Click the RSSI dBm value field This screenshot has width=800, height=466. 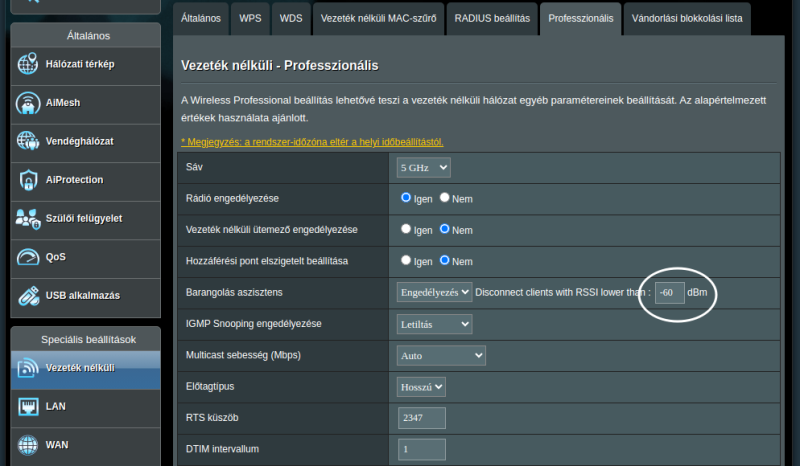pyautogui.click(x=669, y=292)
